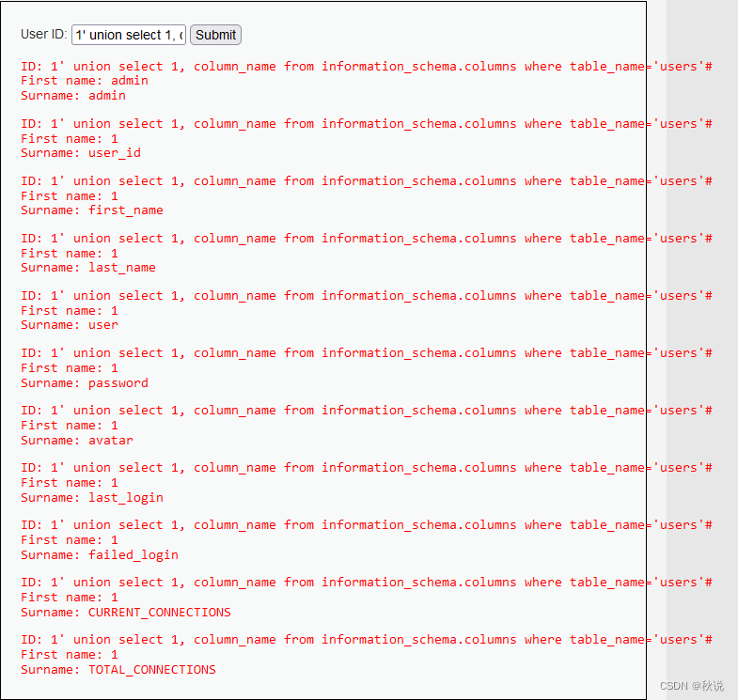Select the 'Surname: avatar' text

77,441
